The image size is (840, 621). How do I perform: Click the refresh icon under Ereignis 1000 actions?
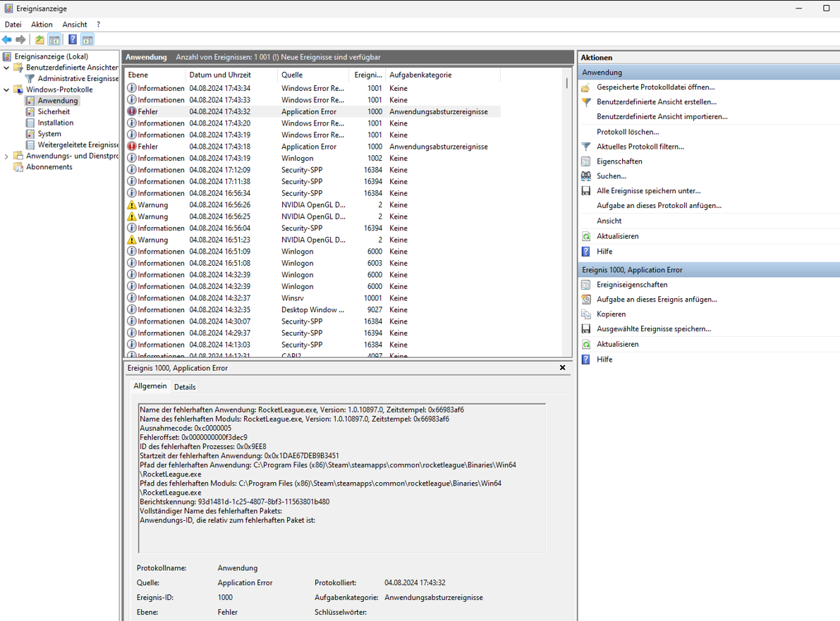(x=586, y=344)
